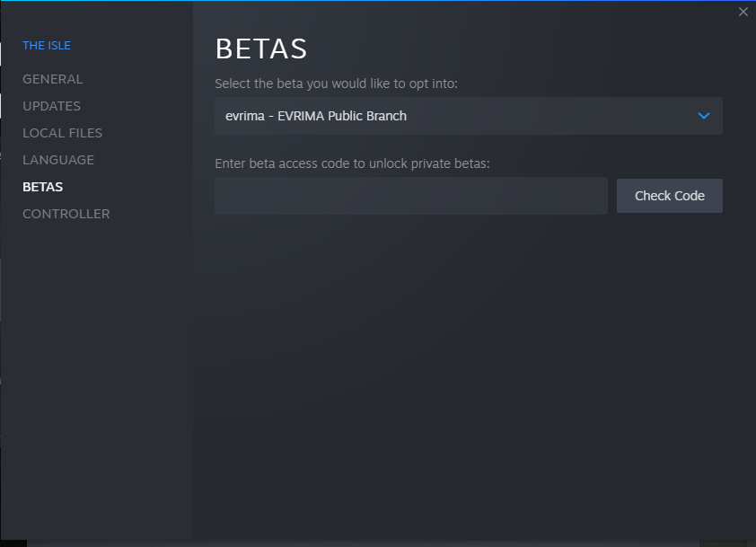Click empty area below CONTROLLER in sidebar
Viewport: 756px width, 547px height.
tap(96, 359)
